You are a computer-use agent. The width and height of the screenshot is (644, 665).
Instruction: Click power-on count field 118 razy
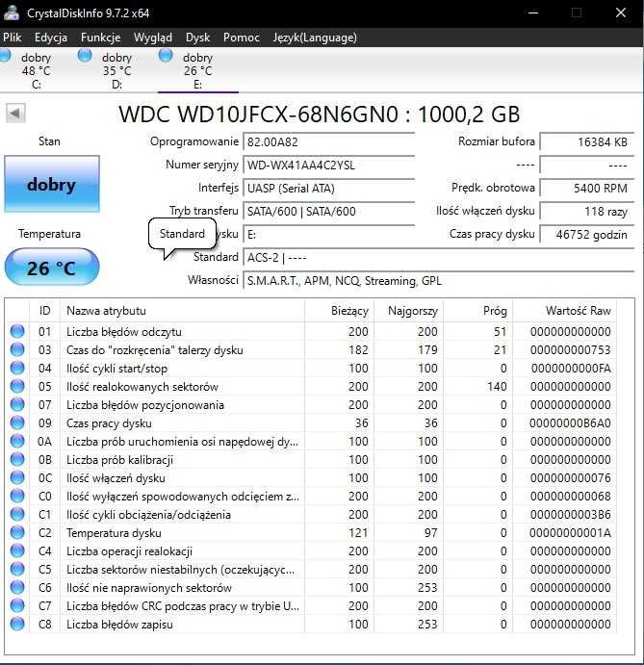point(587,211)
